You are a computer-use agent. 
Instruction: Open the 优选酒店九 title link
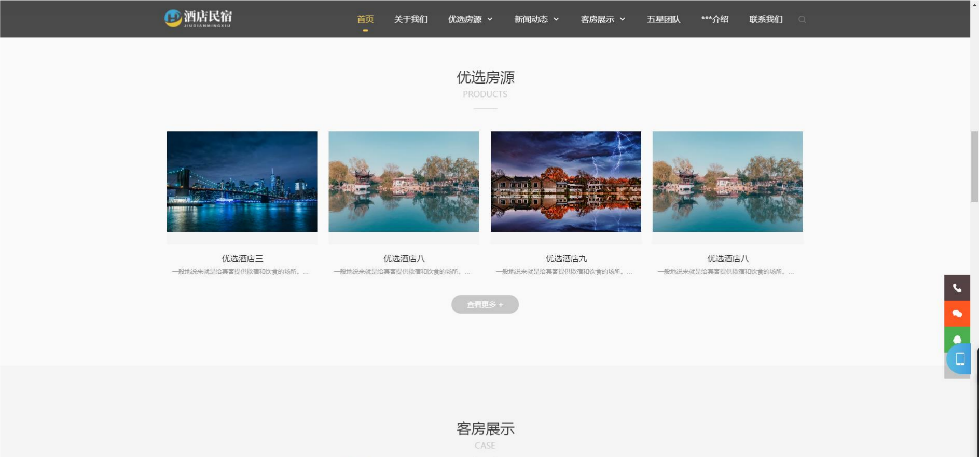point(566,258)
